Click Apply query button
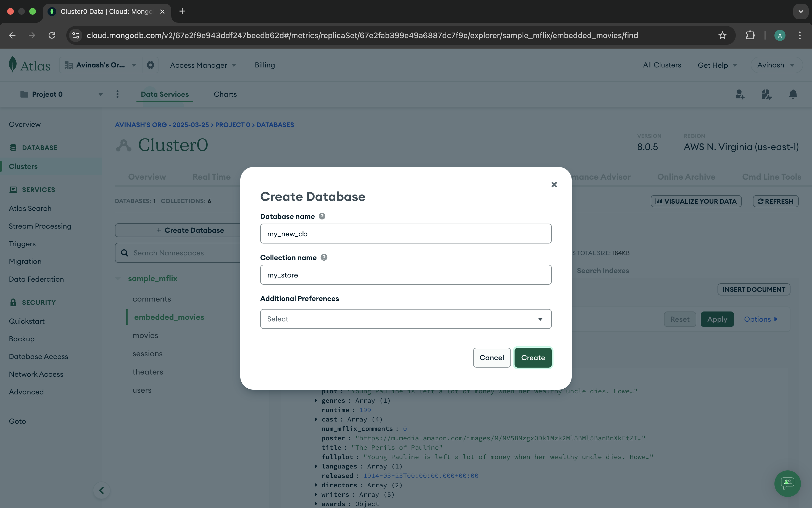Screen dimensions: 812x508 click(717, 319)
